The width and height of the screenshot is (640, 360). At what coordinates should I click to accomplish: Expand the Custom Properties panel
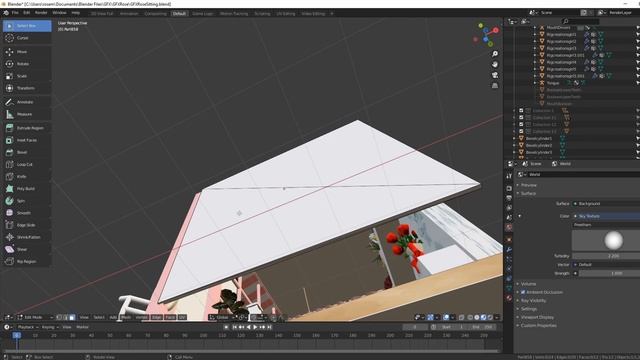click(538, 326)
